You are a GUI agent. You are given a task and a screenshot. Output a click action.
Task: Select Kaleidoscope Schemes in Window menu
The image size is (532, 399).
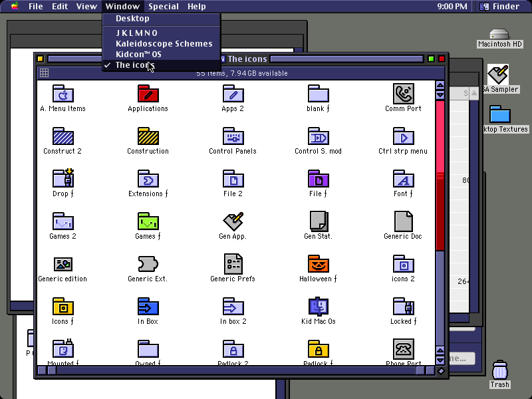pyautogui.click(x=162, y=44)
